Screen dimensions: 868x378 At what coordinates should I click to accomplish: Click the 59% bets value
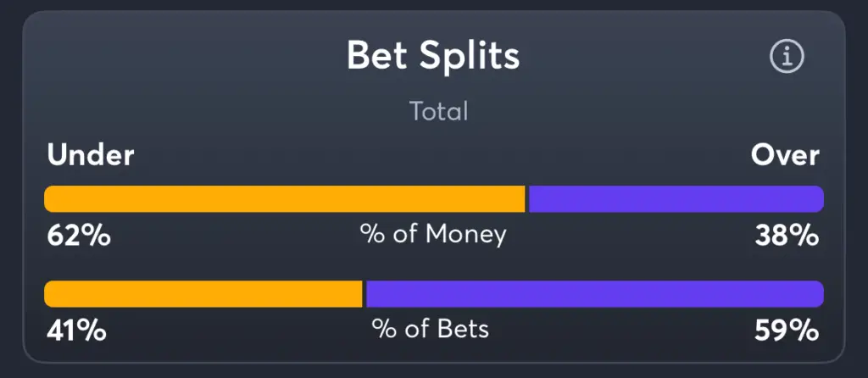point(787,331)
